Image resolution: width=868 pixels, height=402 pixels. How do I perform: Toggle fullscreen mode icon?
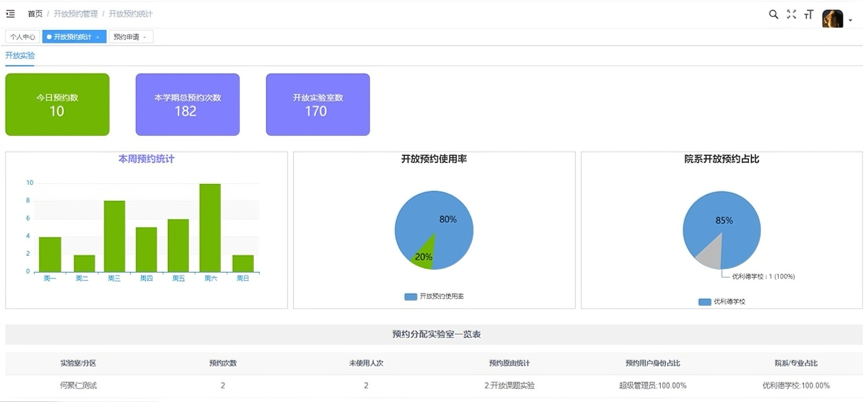click(791, 15)
